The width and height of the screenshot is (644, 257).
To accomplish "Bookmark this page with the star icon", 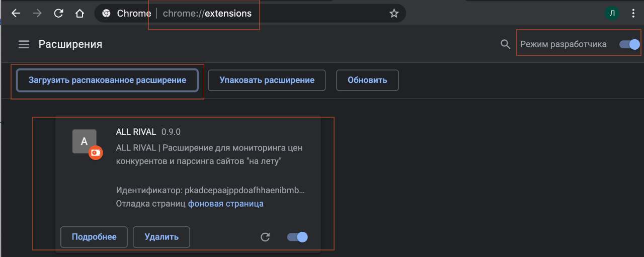I will point(394,14).
